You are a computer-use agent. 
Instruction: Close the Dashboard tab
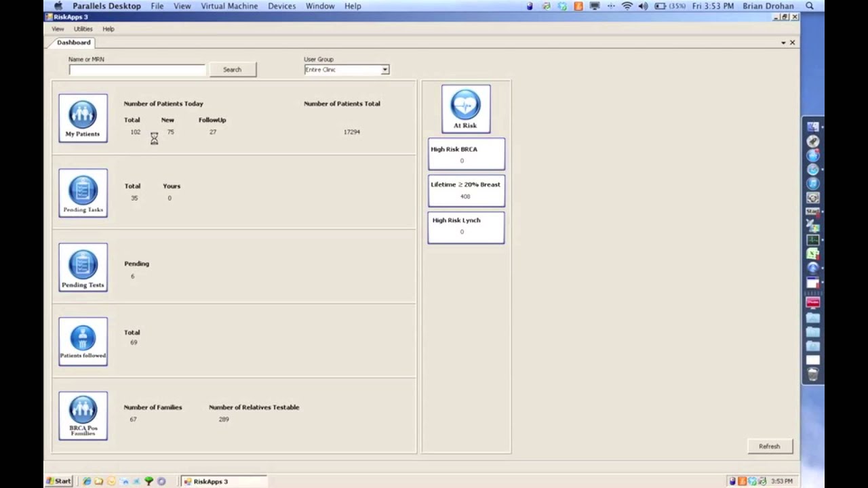coord(792,43)
